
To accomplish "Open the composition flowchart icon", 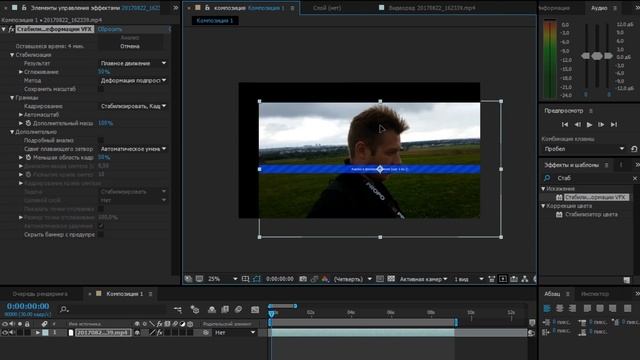I will click(x=525, y=279).
